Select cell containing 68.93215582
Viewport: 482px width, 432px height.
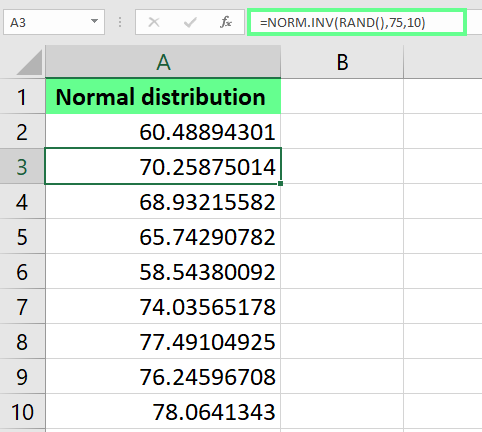point(163,202)
